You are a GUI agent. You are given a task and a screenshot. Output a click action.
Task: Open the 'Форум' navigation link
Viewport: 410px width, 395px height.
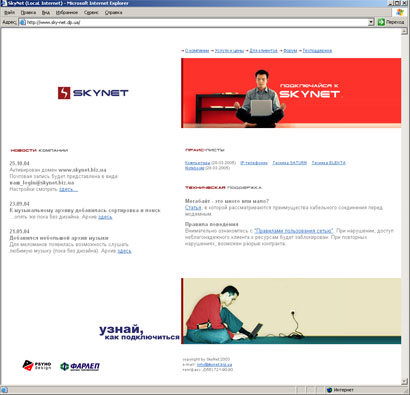[290, 51]
